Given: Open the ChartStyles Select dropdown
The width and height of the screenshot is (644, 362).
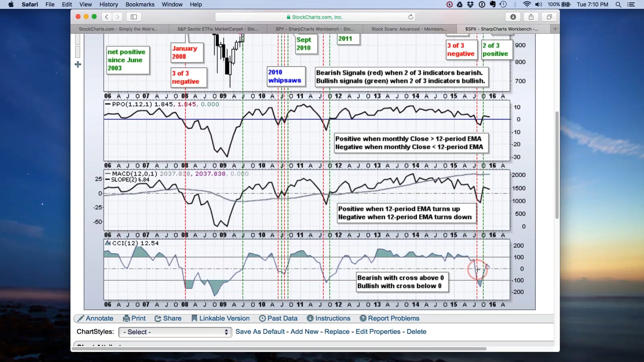Looking at the screenshot, I should tap(175, 332).
